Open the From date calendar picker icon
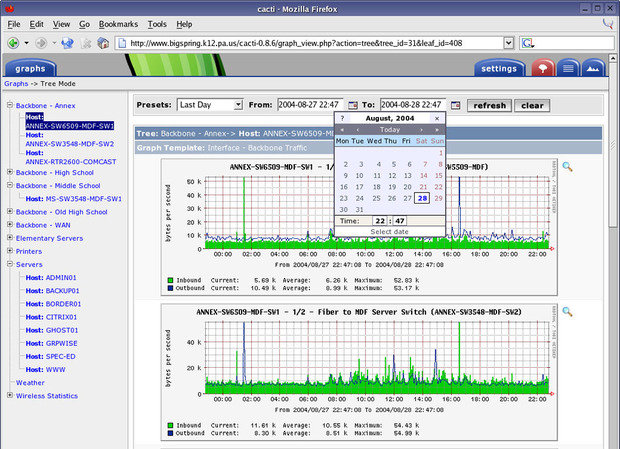This screenshot has height=449, width=620. pos(353,105)
